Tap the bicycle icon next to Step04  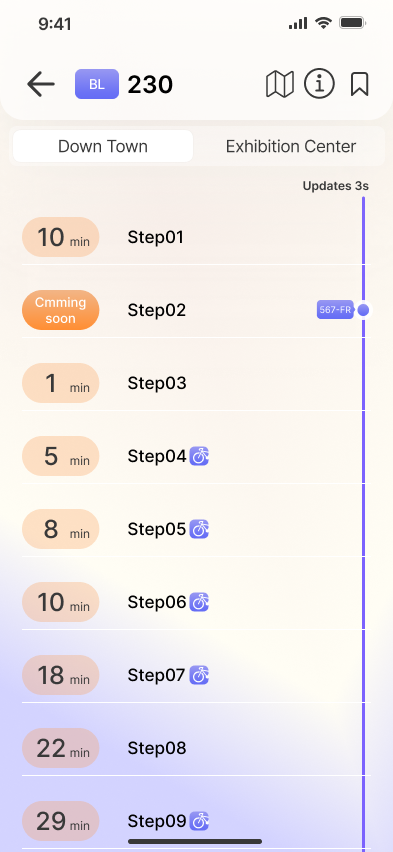tap(199, 456)
